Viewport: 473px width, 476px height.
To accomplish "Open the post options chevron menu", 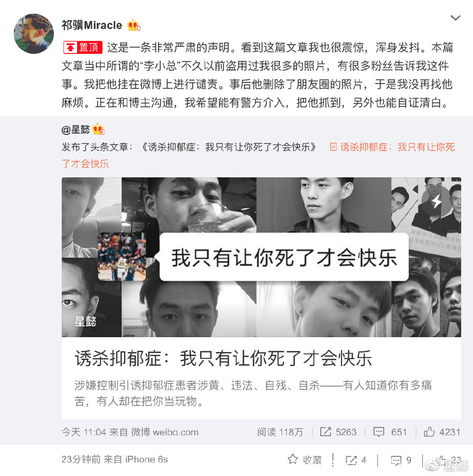I will 455,18.
